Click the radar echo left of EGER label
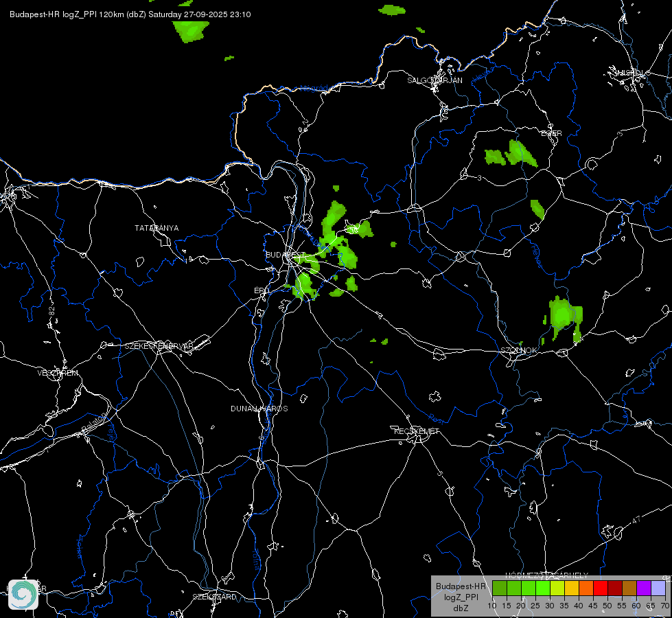 tap(510, 154)
